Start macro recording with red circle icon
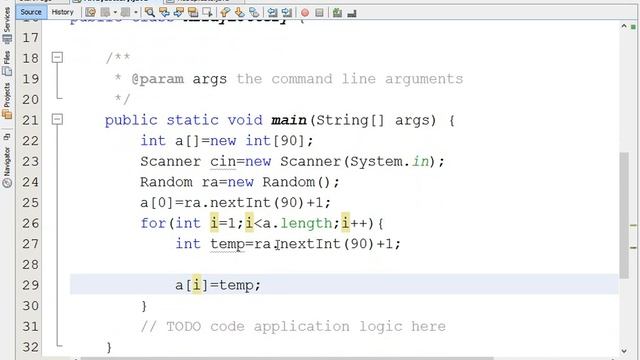 coord(305,13)
